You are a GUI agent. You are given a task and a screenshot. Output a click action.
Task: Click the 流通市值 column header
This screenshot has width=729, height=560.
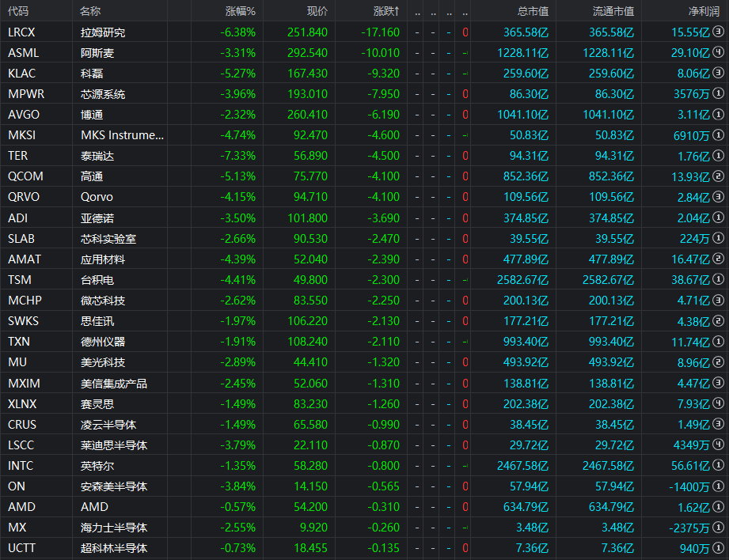613,12
